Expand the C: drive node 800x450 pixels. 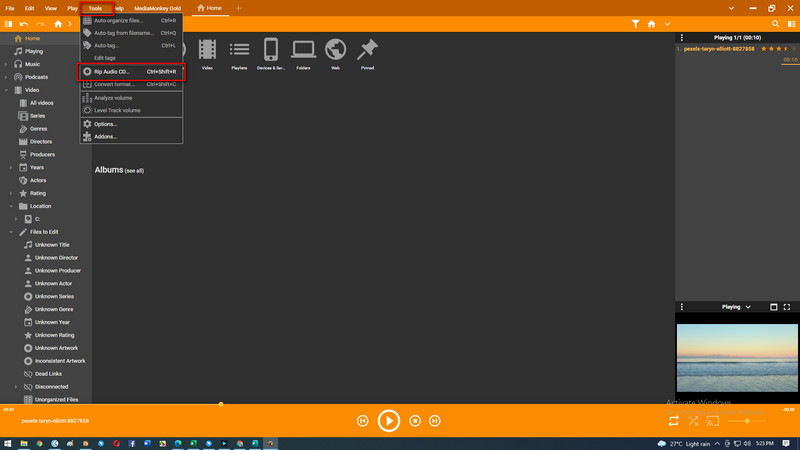click(16, 219)
